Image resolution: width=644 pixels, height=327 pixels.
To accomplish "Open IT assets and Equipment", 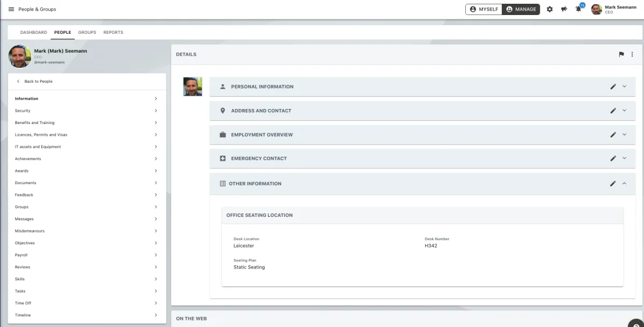I will 87,147.
